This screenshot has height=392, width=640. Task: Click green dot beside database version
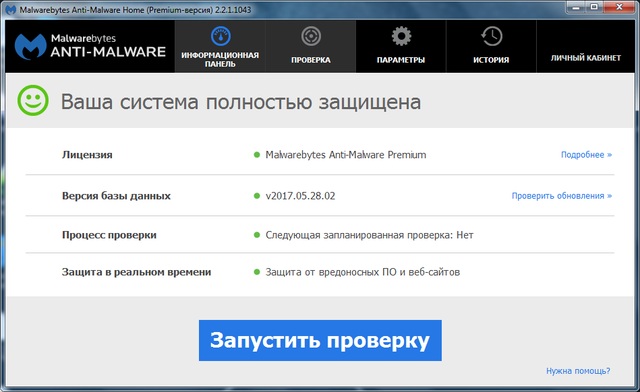click(257, 196)
